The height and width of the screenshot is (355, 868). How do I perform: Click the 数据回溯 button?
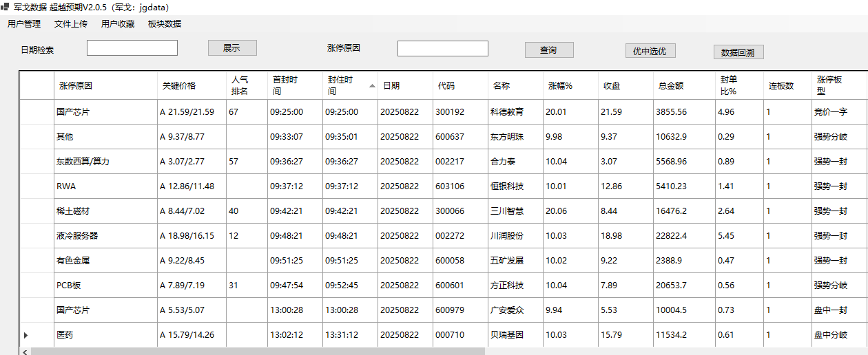point(738,52)
